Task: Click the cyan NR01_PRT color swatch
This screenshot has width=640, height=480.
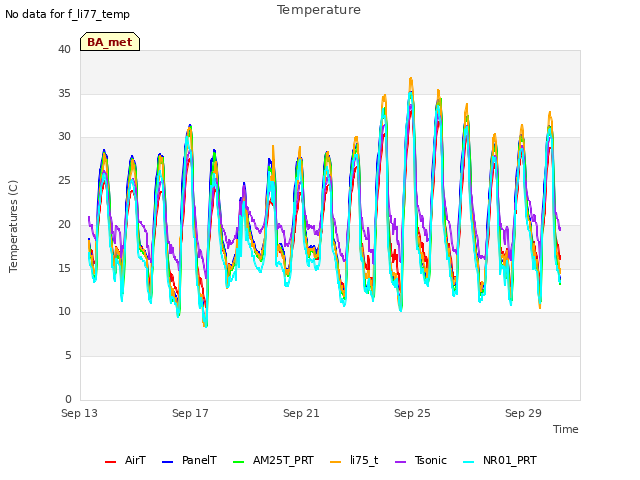Action: coord(469,462)
